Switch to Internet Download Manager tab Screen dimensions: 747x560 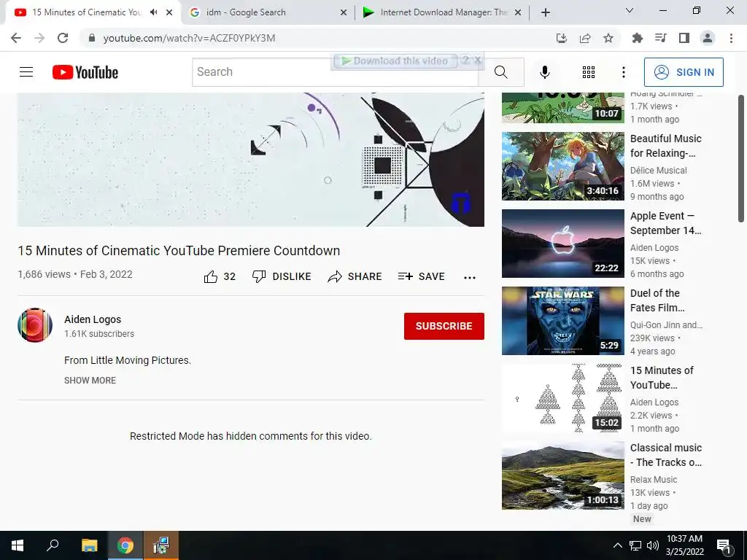click(x=443, y=12)
